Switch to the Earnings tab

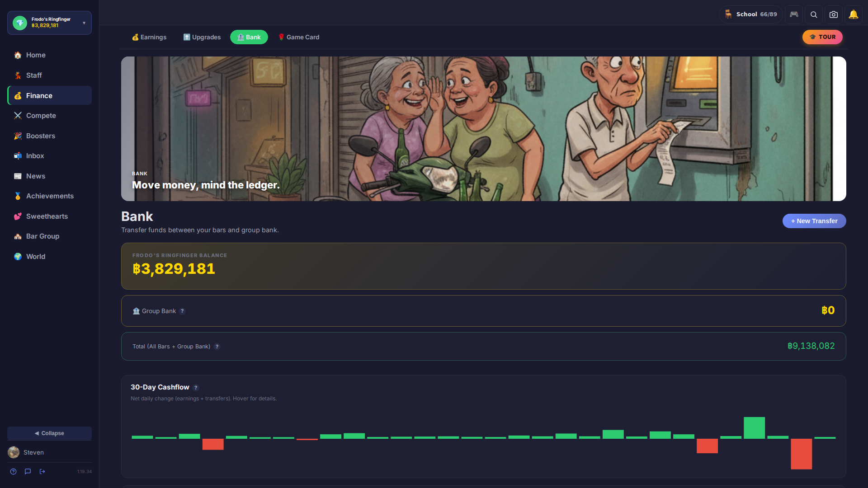[x=149, y=37]
